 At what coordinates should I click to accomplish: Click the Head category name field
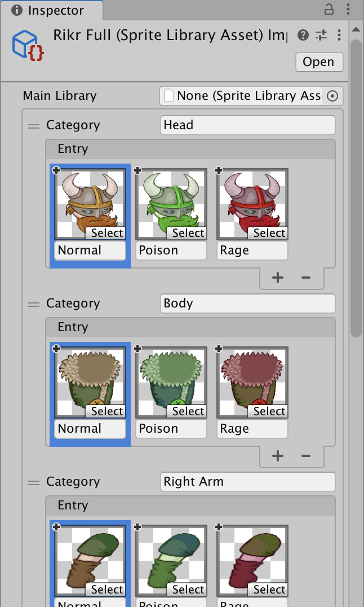click(247, 125)
